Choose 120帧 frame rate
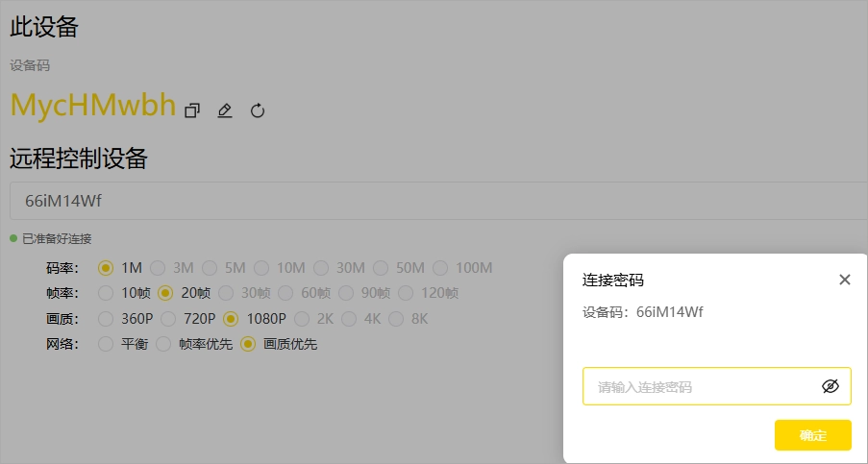This screenshot has width=868, height=464. [406, 293]
